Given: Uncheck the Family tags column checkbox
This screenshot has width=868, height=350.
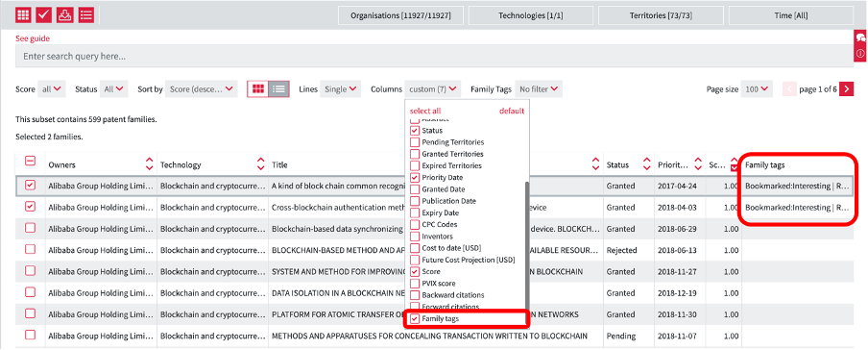Looking at the screenshot, I should tap(415, 319).
